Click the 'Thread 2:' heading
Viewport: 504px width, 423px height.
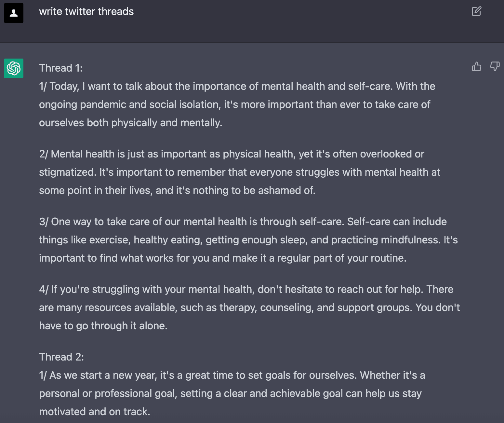pos(61,357)
